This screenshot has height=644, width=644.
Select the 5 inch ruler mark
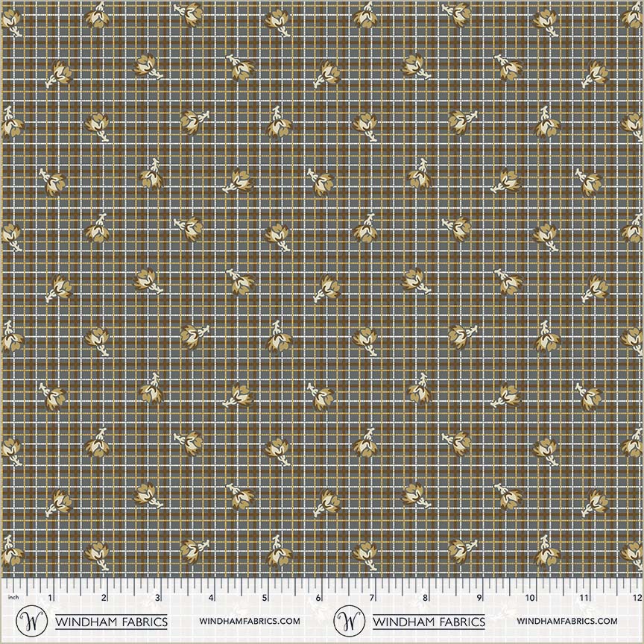click(265, 598)
